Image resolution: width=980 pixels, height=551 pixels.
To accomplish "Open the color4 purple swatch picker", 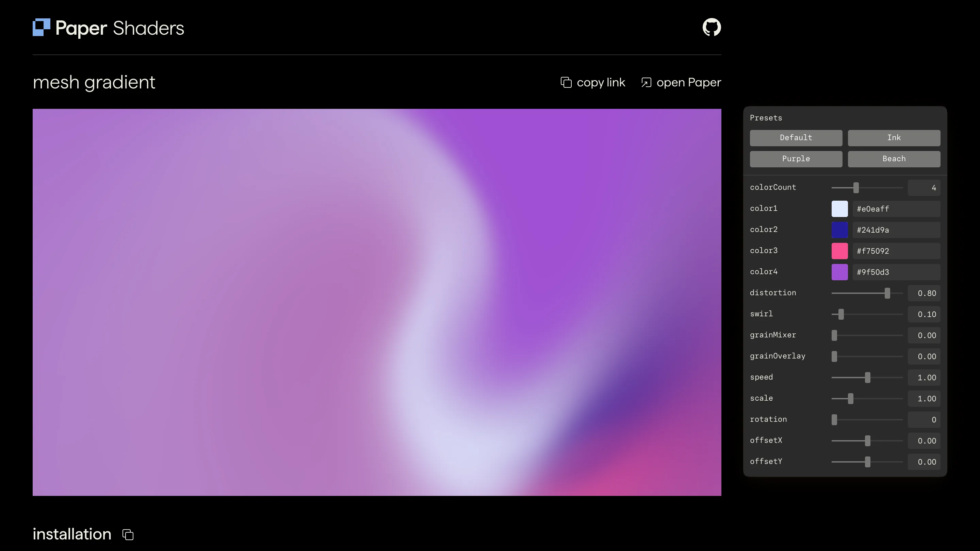I will (x=839, y=272).
